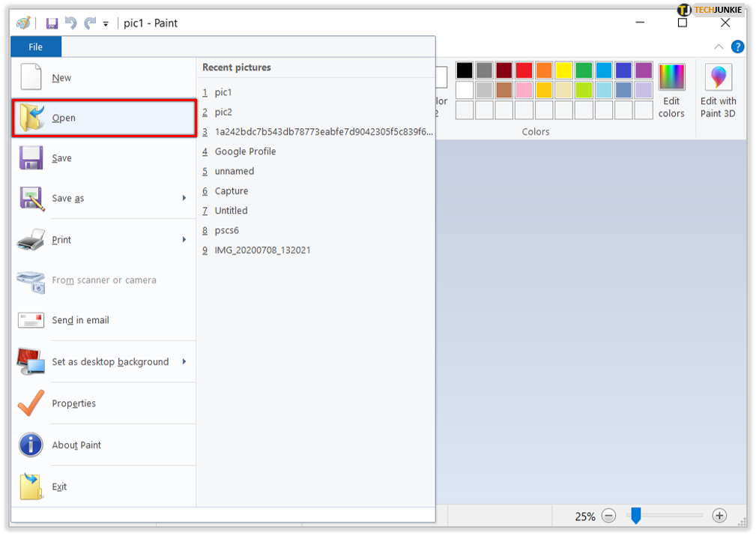Click the 25% zoom level text

pos(585,517)
